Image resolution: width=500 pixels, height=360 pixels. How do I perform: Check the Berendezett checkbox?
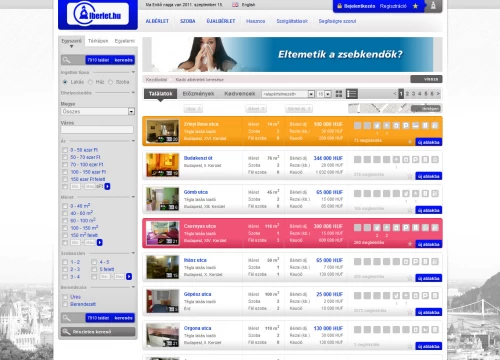pos(65,304)
